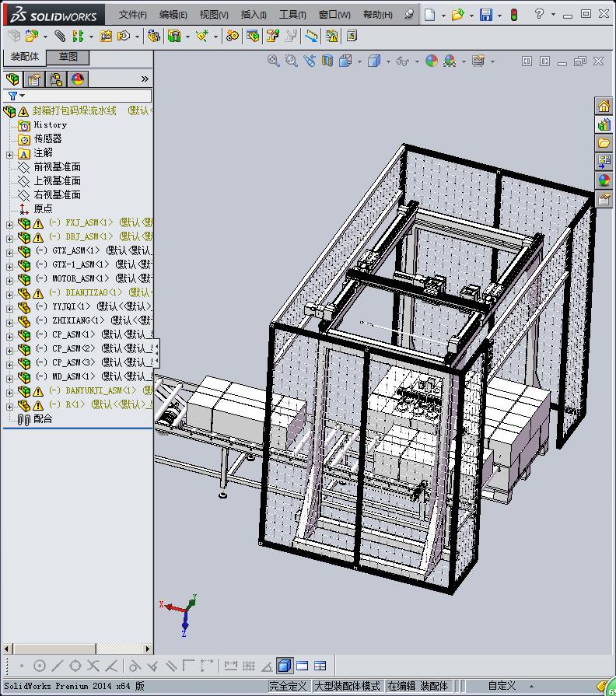This screenshot has width=616, height=696.
Task: Toggle the quadrant snap button
Action: tap(75, 666)
